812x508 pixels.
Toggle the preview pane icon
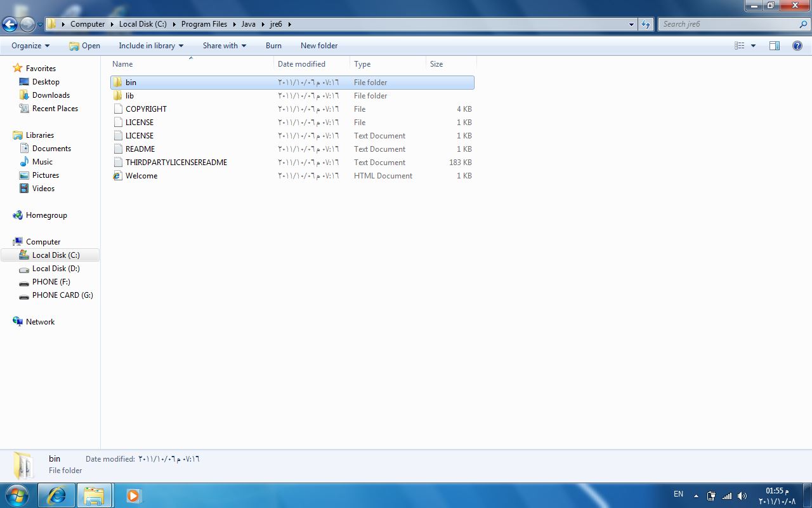(x=775, y=46)
